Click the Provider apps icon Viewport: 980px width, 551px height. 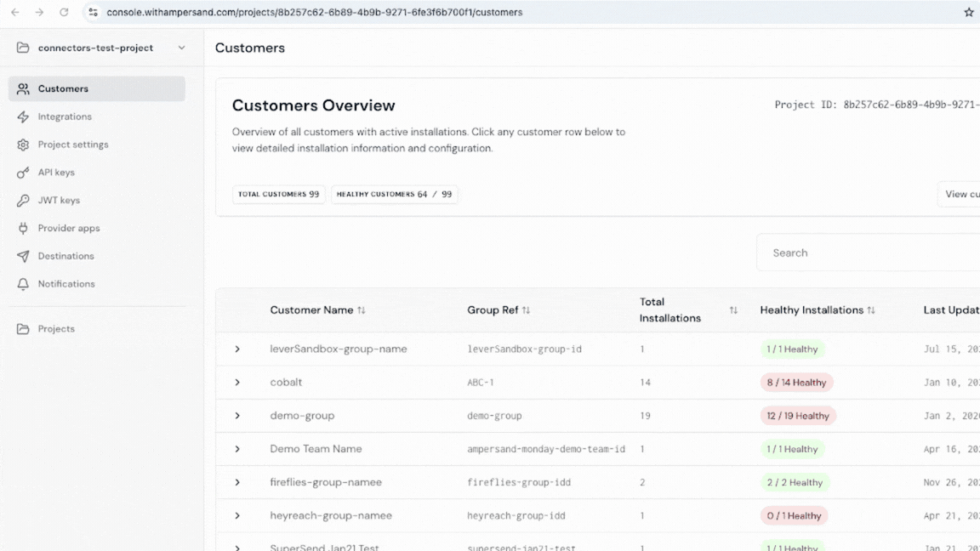(22, 228)
